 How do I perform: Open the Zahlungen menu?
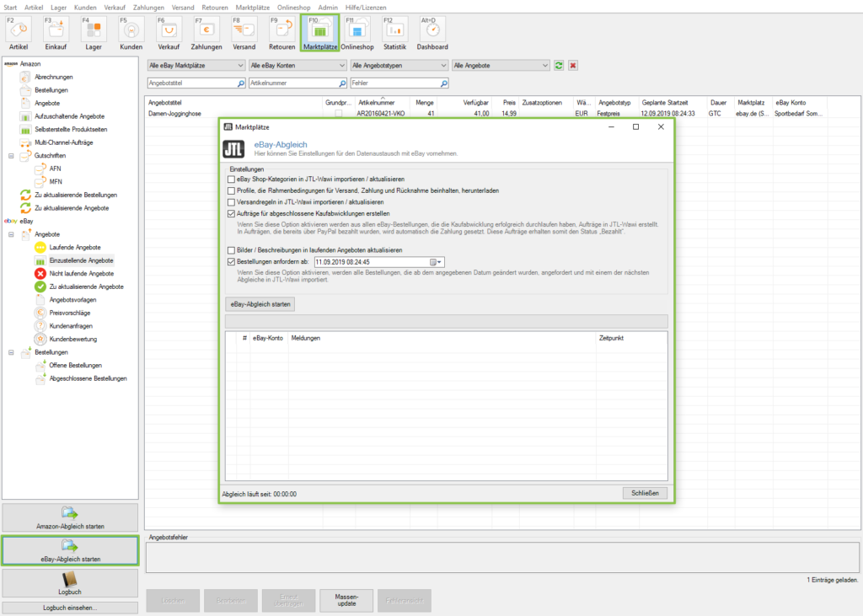click(148, 7)
